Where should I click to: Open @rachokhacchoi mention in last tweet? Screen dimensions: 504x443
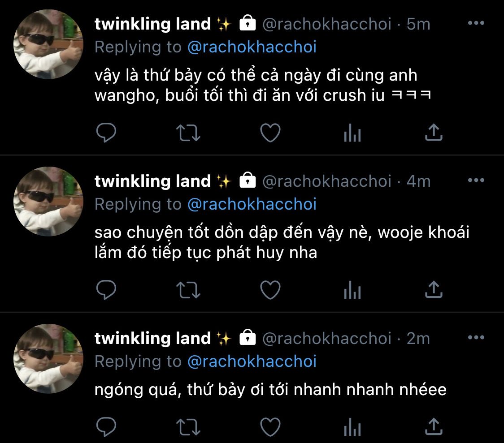[252, 362]
